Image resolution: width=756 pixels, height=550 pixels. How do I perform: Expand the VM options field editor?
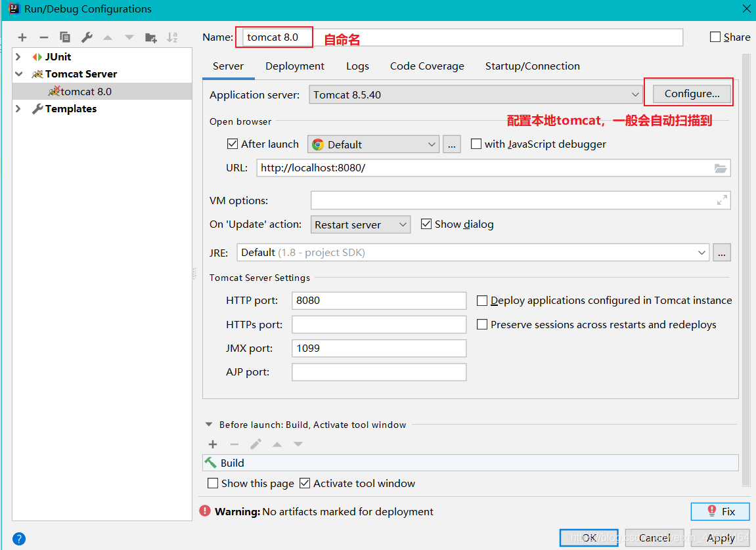click(722, 200)
